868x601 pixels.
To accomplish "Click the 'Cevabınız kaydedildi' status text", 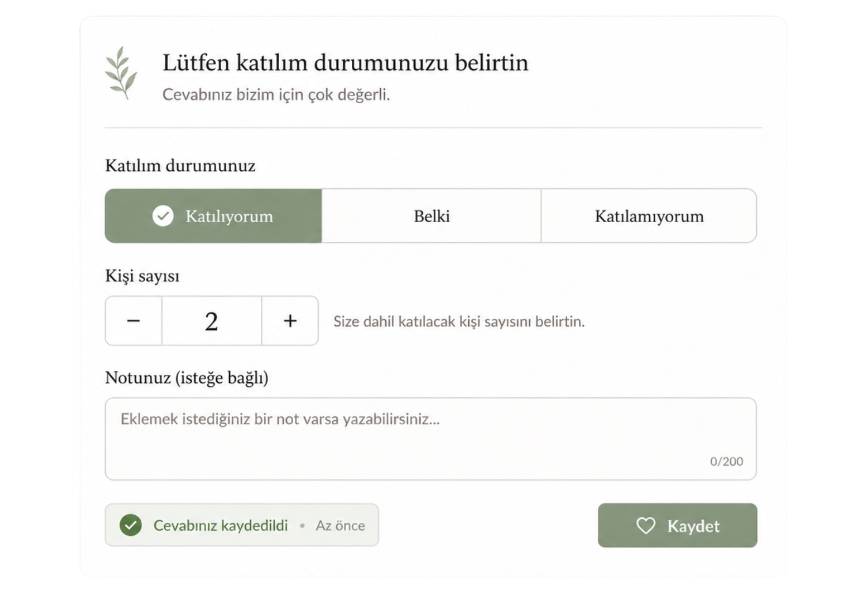I will (221, 526).
